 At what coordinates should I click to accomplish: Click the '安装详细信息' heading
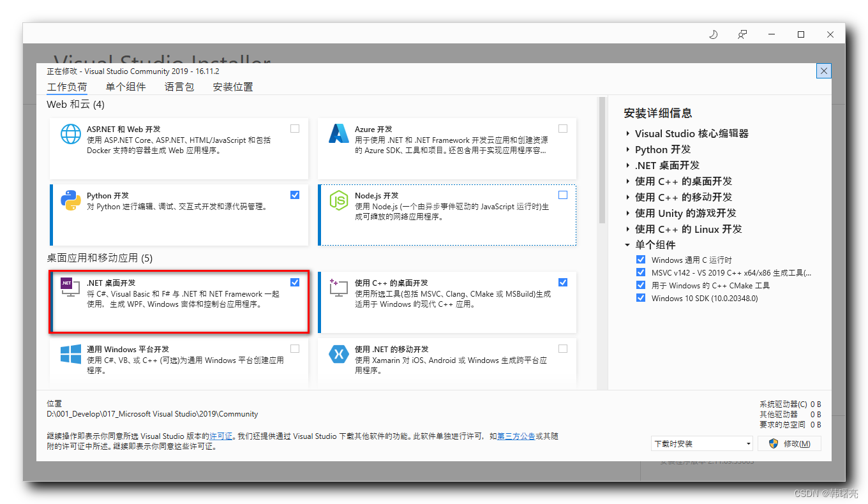click(658, 113)
